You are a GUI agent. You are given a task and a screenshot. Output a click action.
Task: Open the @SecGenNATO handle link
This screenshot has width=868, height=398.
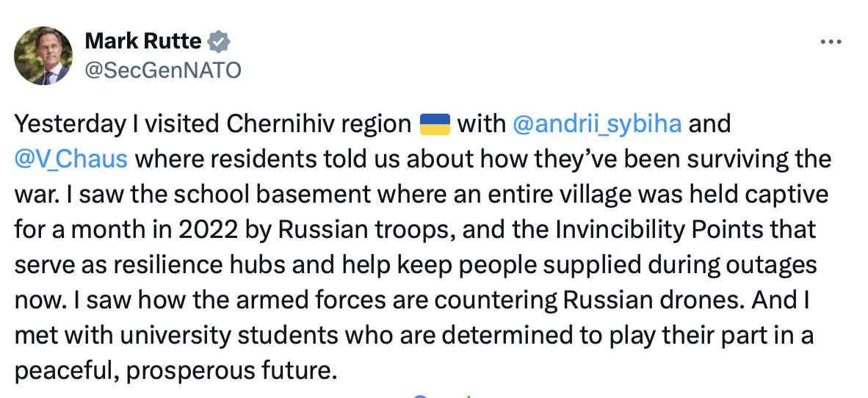point(163,70)
